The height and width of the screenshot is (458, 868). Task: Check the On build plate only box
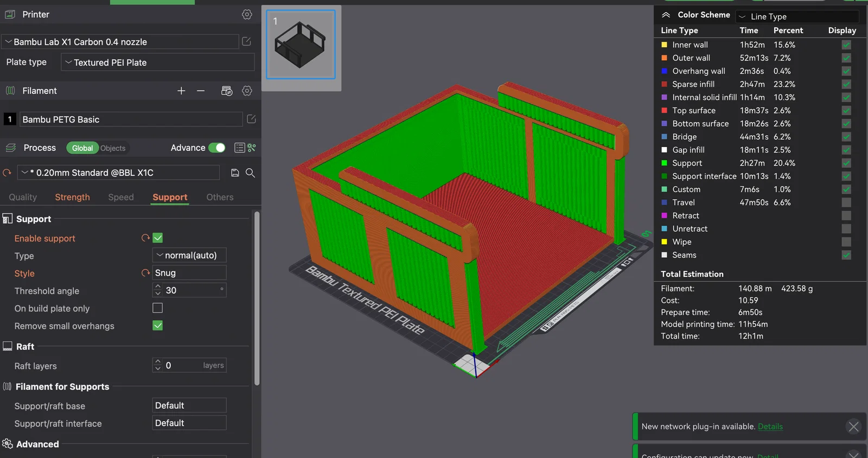pos(158,308)
